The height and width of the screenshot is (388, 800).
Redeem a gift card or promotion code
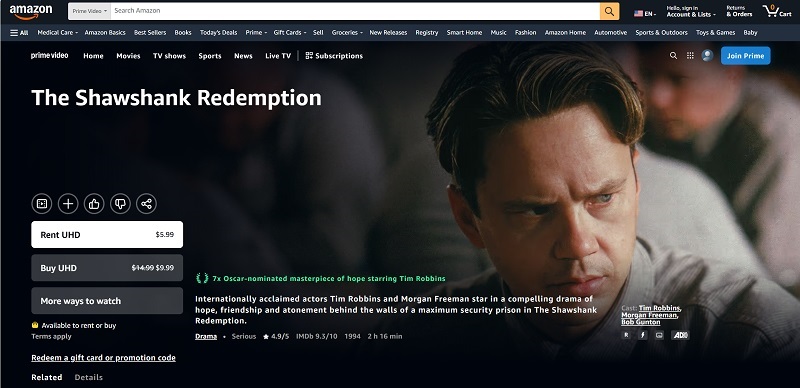pos(104,358)
